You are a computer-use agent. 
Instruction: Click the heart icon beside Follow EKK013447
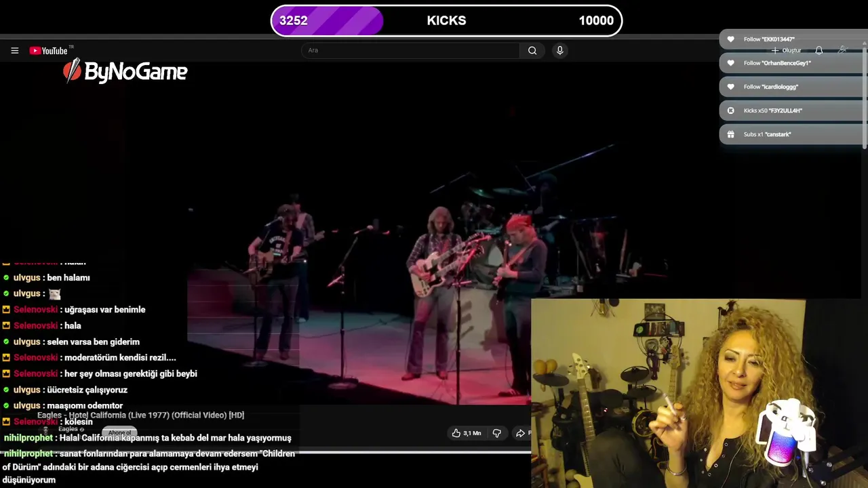point(730,39)
